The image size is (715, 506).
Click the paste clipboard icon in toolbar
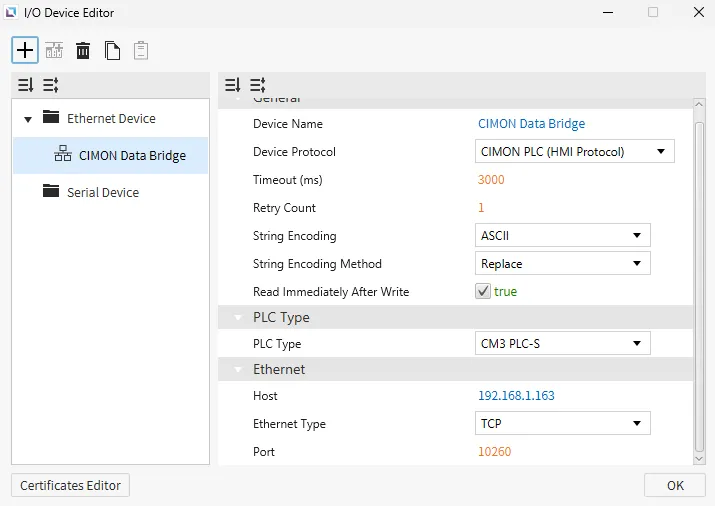[141, 50]
